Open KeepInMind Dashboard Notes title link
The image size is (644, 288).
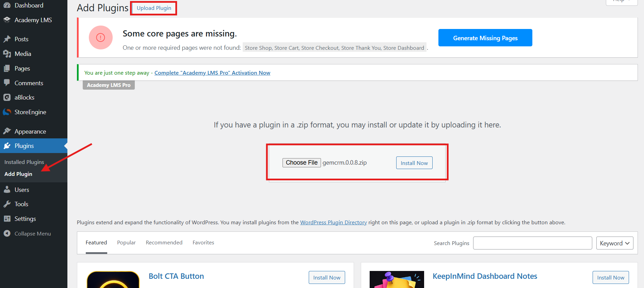pyautogui.click(x=485, y=276)
